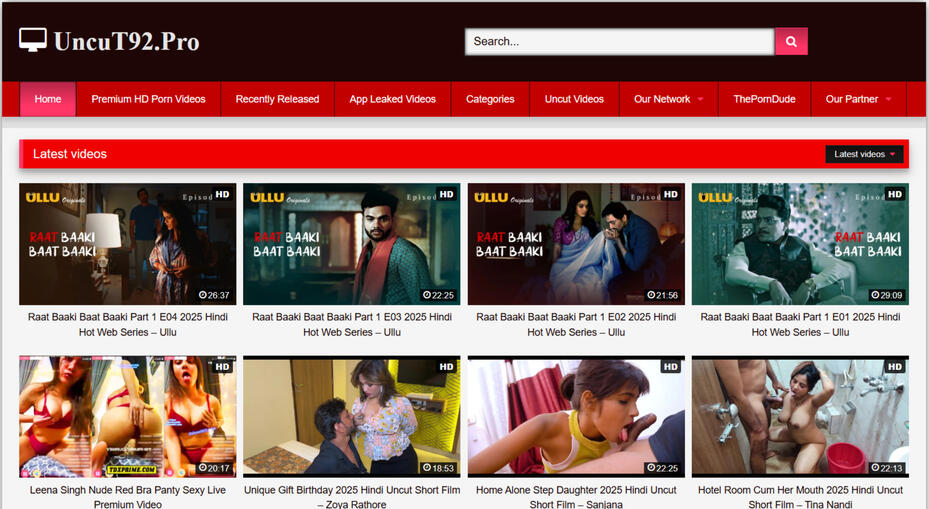
Task: Expand the Our Partner dropdown menu
Action: (x=858, y=99)
